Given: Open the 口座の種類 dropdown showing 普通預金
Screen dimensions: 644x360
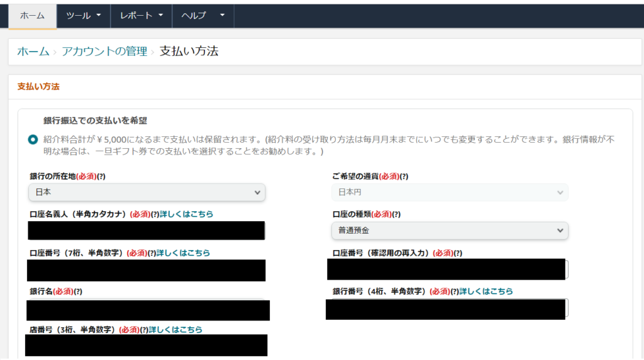Looking at the screenshot, I should 450,231.
